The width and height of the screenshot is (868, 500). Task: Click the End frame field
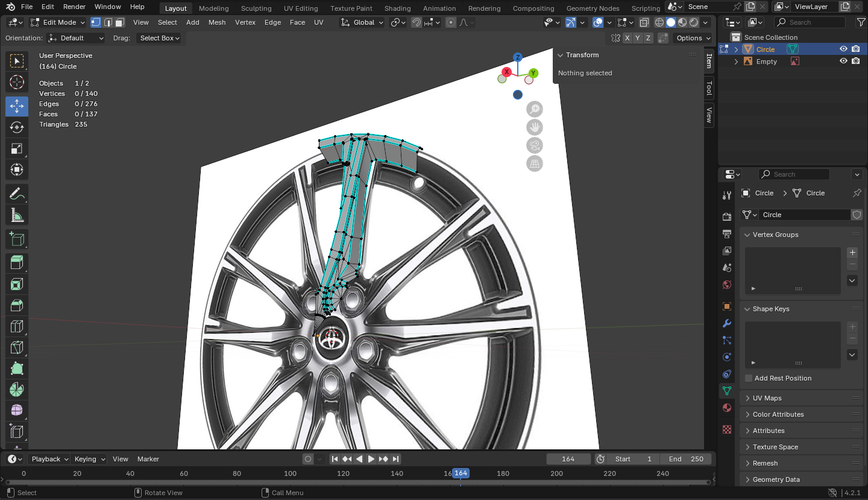tap(686, 459)
